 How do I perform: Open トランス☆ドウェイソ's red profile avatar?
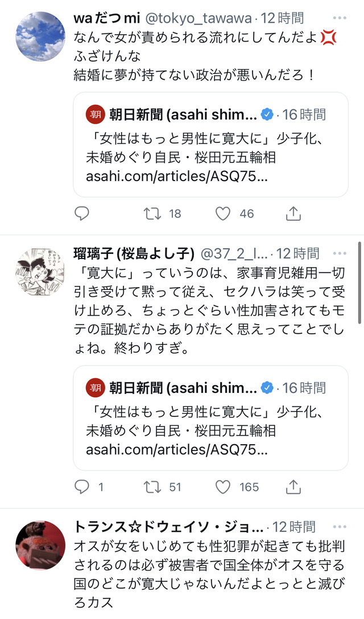pyautogui.click(x=40, y=545)
